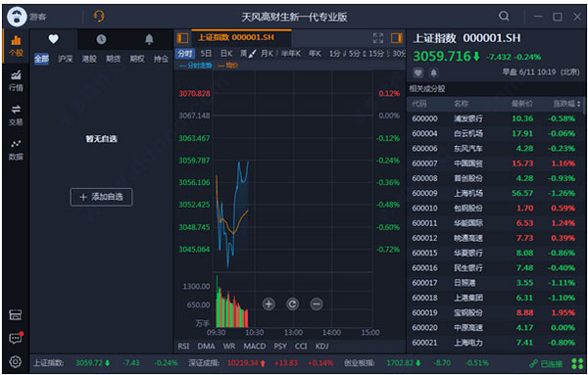The image size is (588, 375).
Task: Open stock row 600000 浦发银行
Action: [494, 118]
